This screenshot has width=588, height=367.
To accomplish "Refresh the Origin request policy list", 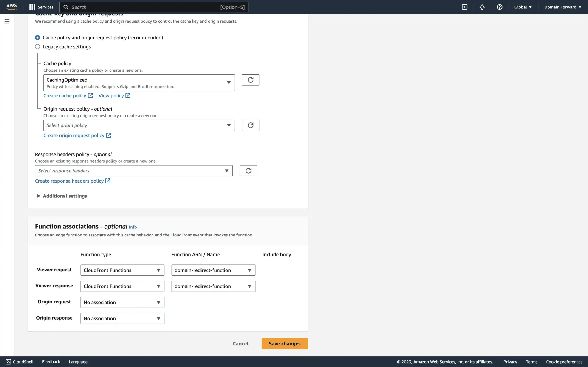I will coord(251,125).
